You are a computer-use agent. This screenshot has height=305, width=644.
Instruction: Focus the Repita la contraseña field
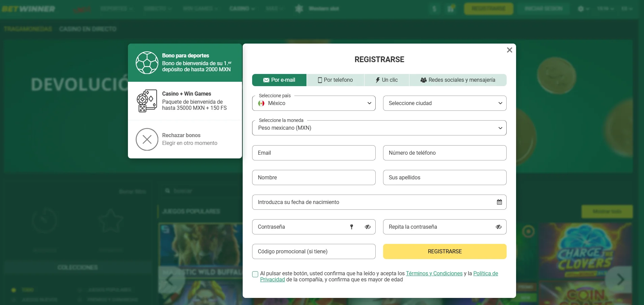(x=445, y=227)
